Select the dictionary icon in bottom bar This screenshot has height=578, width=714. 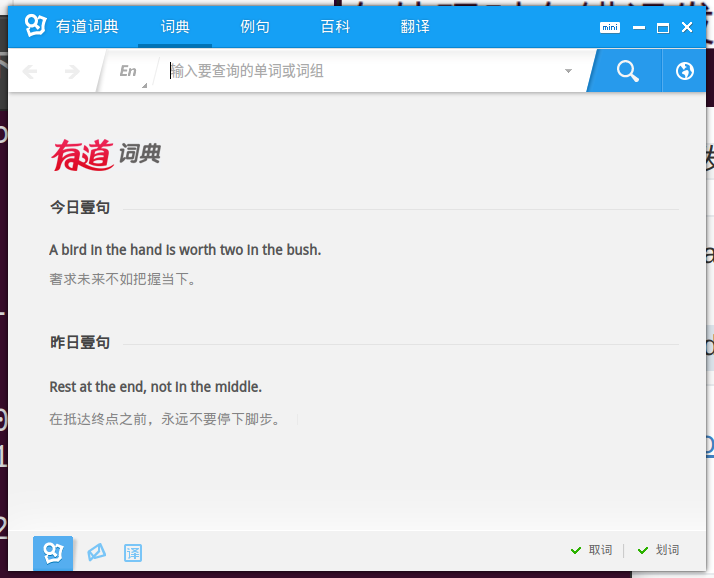(x=53, y=553)
